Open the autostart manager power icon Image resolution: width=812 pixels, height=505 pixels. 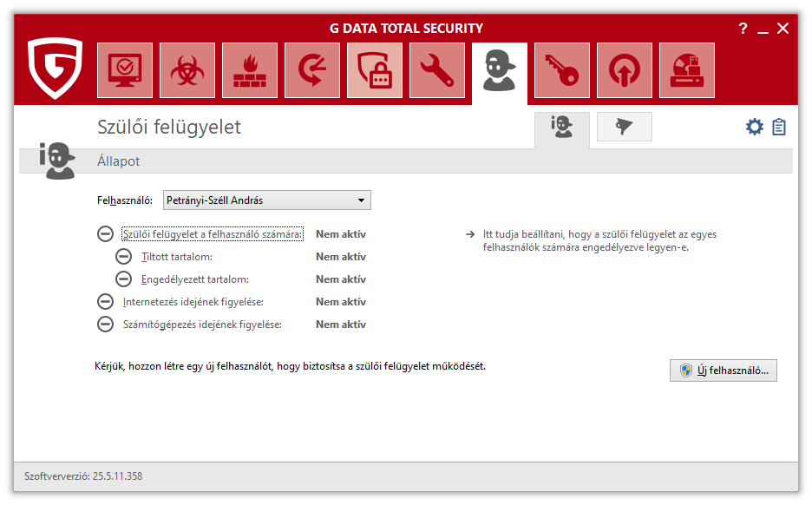[x=625, y=70]
